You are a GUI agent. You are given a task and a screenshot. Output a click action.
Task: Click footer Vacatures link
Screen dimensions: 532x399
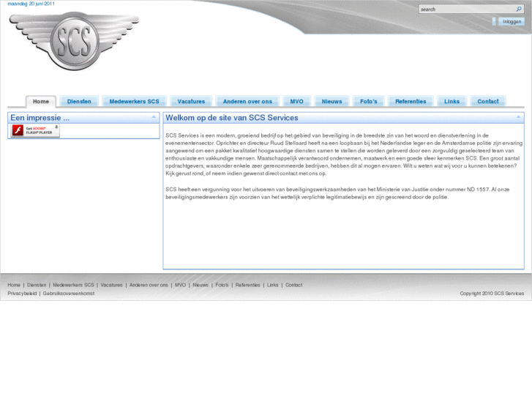coord(111,285)
